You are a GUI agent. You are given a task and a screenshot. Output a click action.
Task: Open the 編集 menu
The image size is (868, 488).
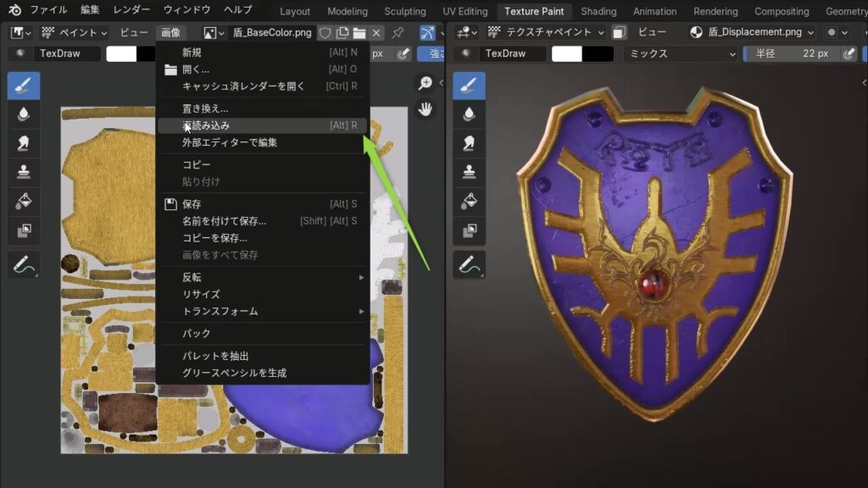pos(90,10)
